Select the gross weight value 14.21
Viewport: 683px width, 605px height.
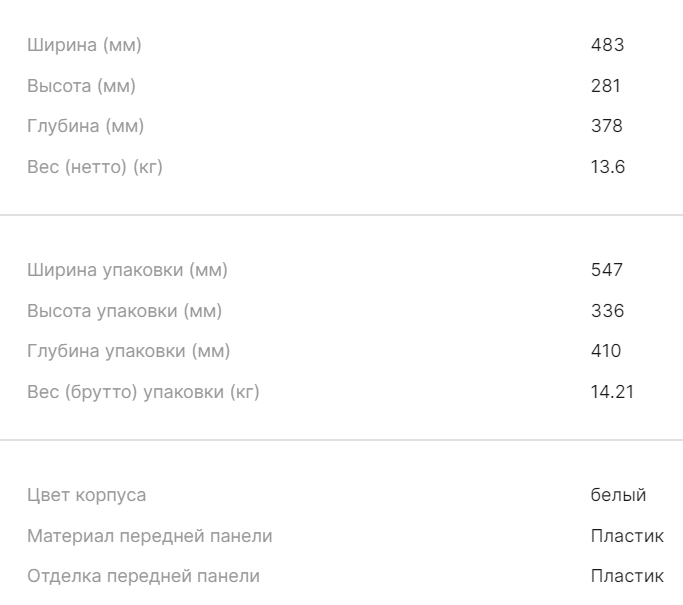click(612, 392)
